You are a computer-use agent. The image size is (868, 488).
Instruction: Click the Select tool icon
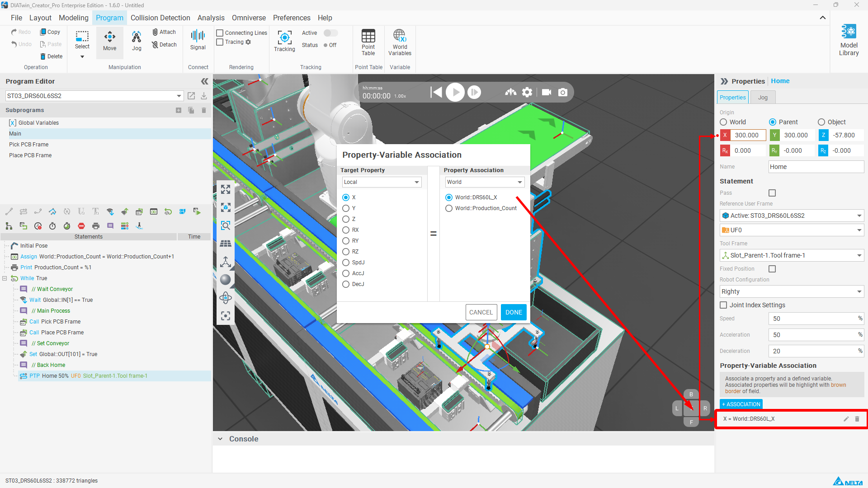point(82,37)
